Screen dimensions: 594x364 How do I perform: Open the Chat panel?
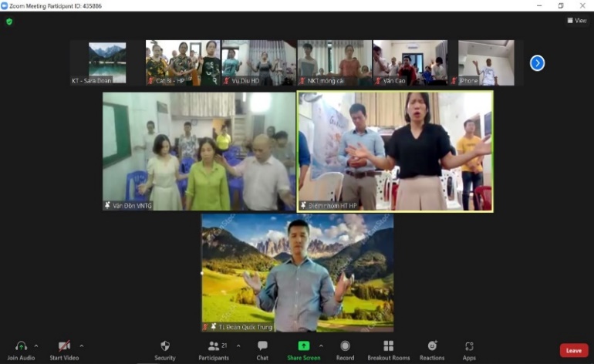(x=262, y=350)
